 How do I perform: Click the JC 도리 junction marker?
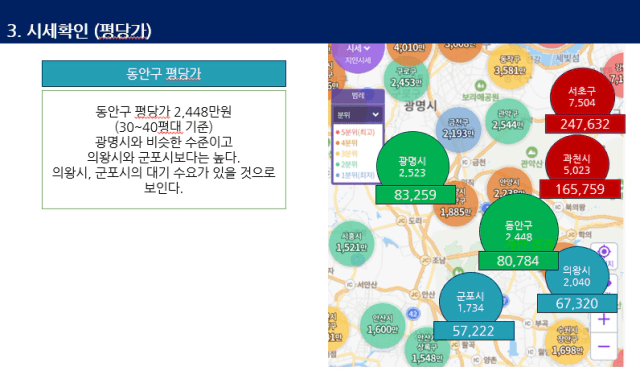click(x=401, y=220)
